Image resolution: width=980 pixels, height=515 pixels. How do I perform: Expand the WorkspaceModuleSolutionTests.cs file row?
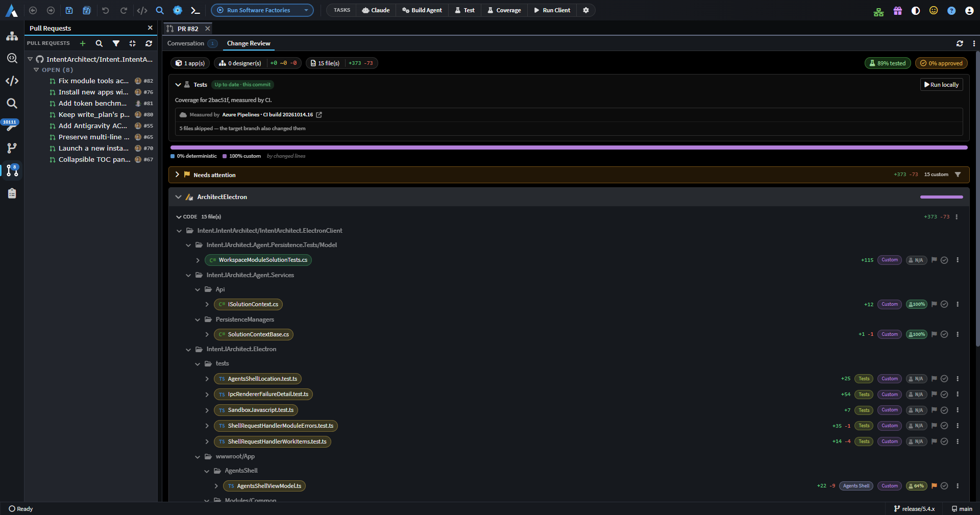click(x=198, y=260)
